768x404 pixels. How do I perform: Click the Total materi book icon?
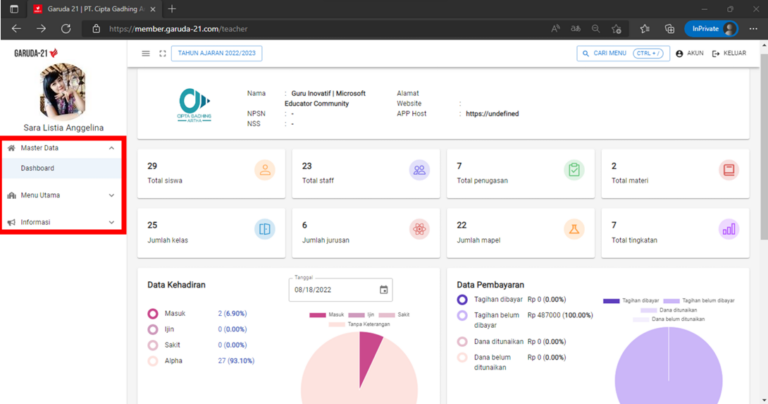(x=728, y=170)
